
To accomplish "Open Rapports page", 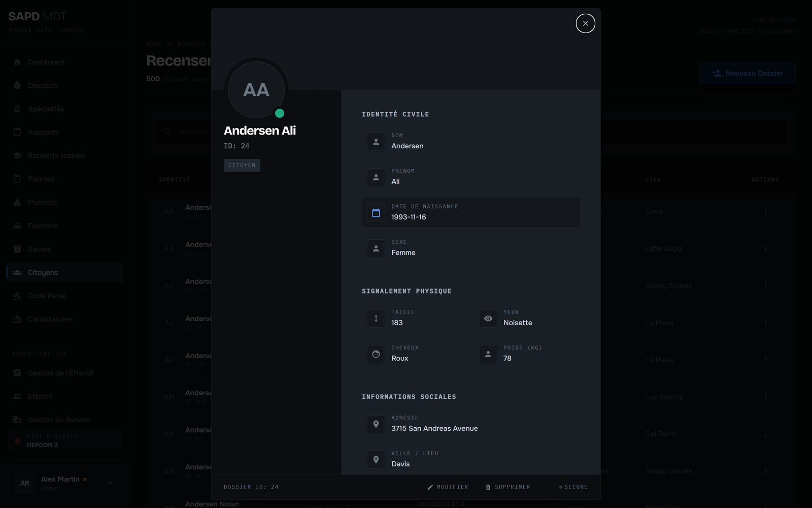I will click(x=65, y=132).
